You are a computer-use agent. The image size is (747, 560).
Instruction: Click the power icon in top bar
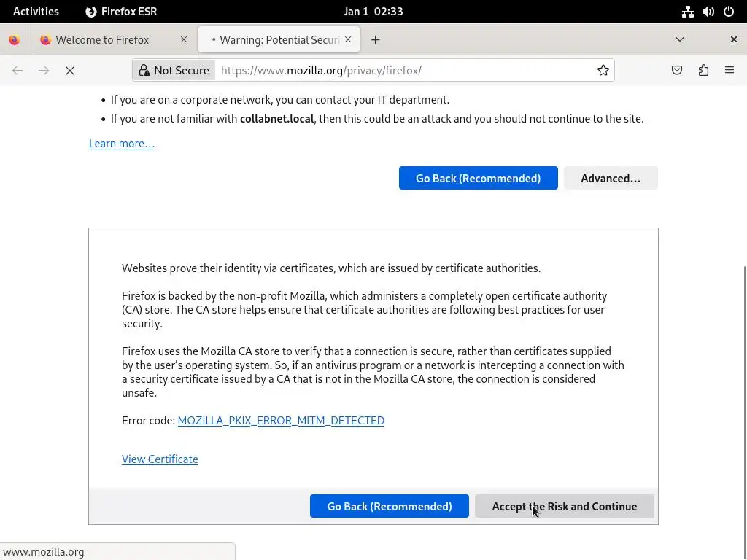pyautogui.click(x=729, y=12)
